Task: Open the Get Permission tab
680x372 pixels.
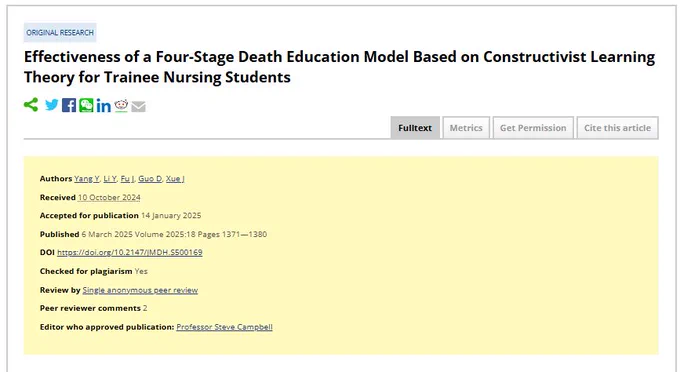Action: click(x=533, y=128)
